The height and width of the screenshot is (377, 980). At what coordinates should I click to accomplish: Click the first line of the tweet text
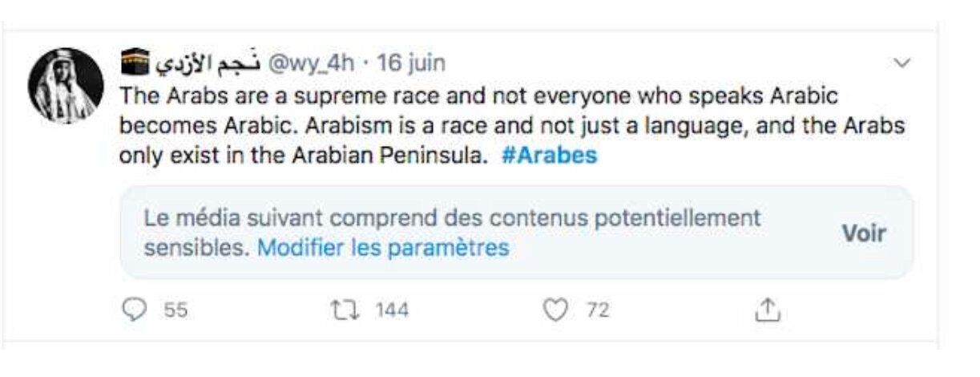click(x=478, y=96)
